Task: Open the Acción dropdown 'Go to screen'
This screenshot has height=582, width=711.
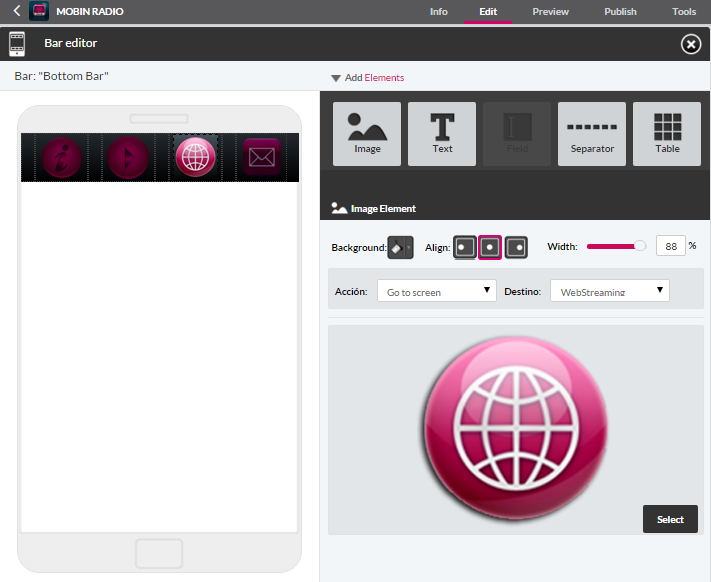Action: pyautogui.click(x=437, y=291)
